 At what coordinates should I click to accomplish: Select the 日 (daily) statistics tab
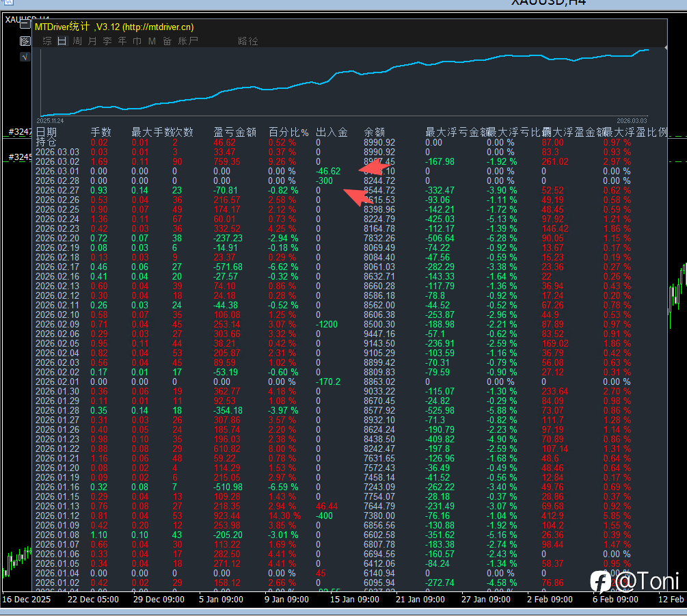[x=62, y=41]
